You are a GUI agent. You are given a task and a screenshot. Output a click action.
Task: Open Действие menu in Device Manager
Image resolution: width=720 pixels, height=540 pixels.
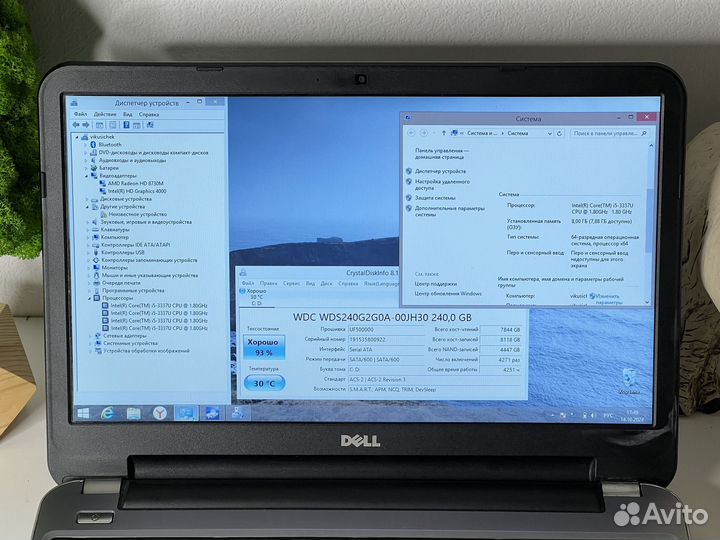tap(105, 114)
